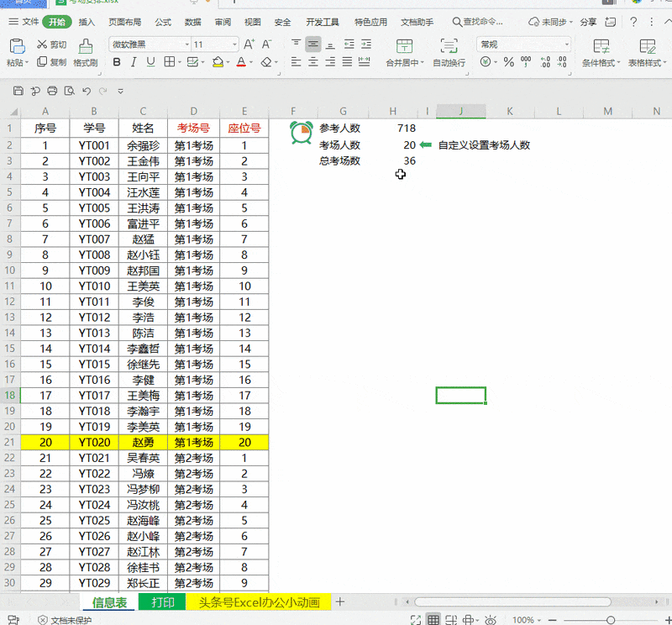Viewport: 672px width, 625px height.
Task: Click the zoom slider in the status bar
Action: coord(610,620)
